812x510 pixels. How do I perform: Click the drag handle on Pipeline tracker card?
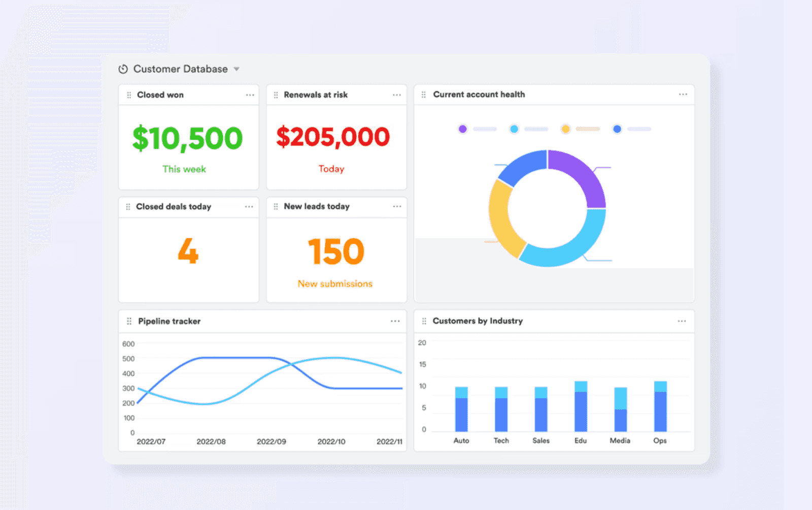pos(128,321)
